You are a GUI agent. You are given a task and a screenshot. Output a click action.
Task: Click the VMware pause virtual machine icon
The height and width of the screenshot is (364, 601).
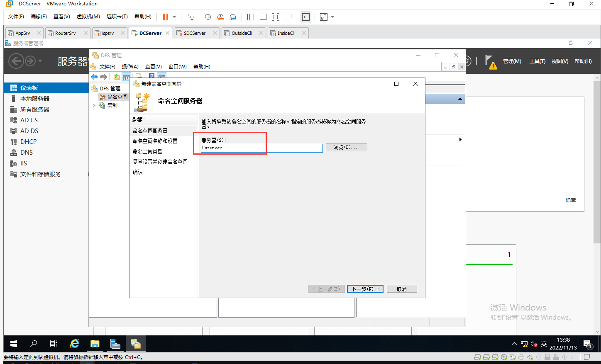pyautogui.click(x=165, y=17)
